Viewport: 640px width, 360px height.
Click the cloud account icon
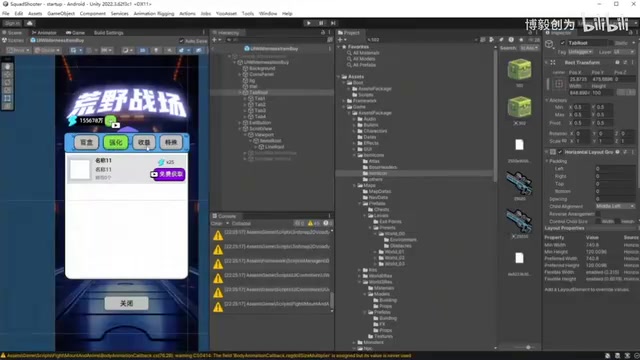point(29,23)
